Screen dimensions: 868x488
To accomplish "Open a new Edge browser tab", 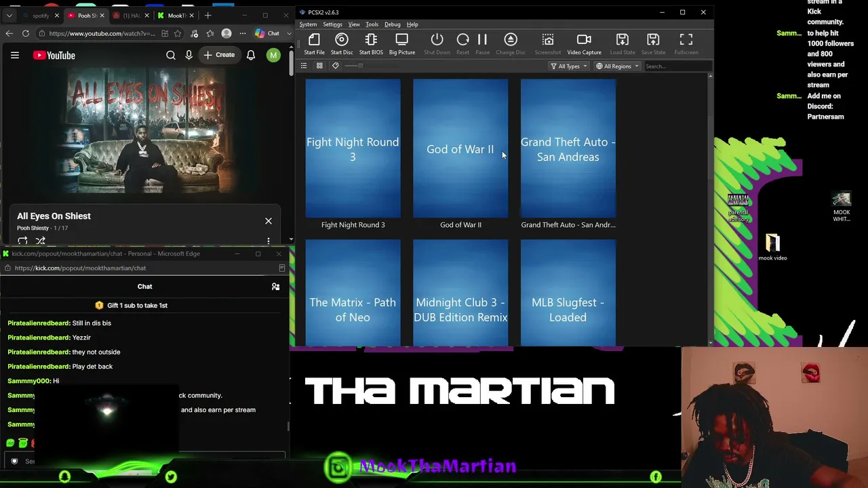I will [x=208, y=15].
